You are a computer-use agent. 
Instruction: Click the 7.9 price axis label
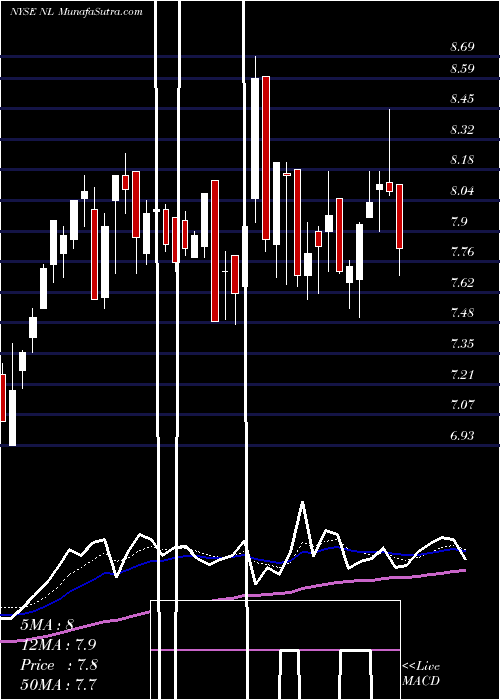(459, 221)
